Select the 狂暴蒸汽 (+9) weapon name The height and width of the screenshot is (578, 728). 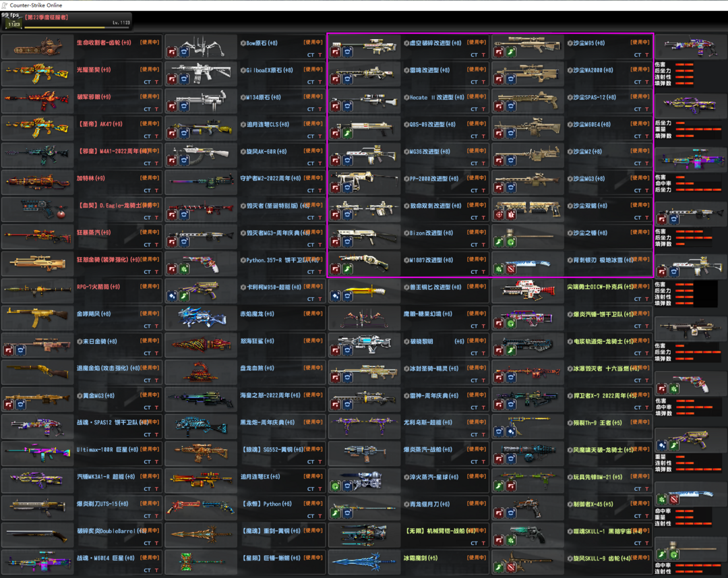coord(94,232)
